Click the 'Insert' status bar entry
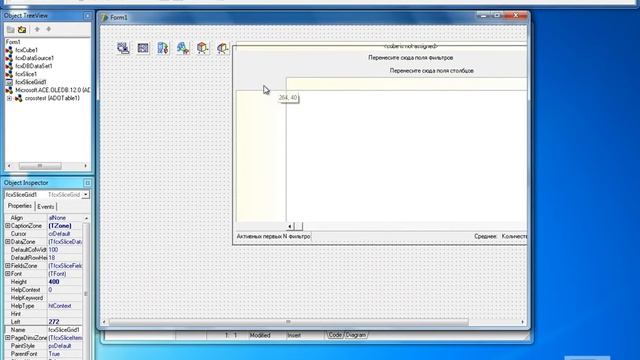 (294, 335)
